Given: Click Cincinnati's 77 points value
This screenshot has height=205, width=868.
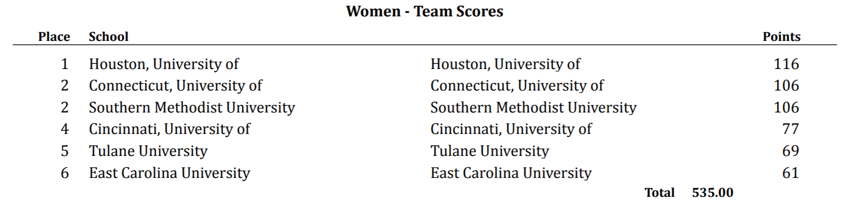Looking at the screenshot, I should (x=791, y=129).
